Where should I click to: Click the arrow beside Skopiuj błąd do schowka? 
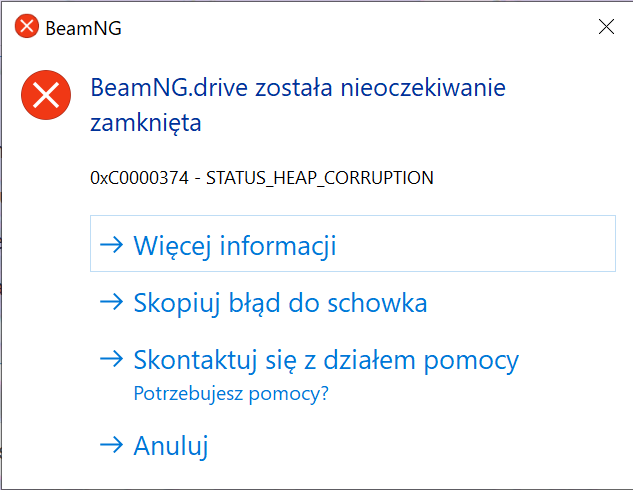(112, 303)
